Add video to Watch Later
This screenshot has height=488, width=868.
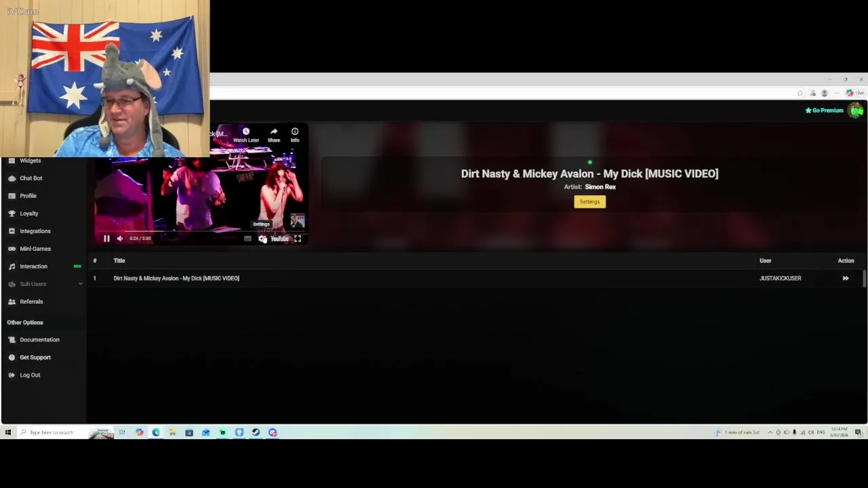246,135
